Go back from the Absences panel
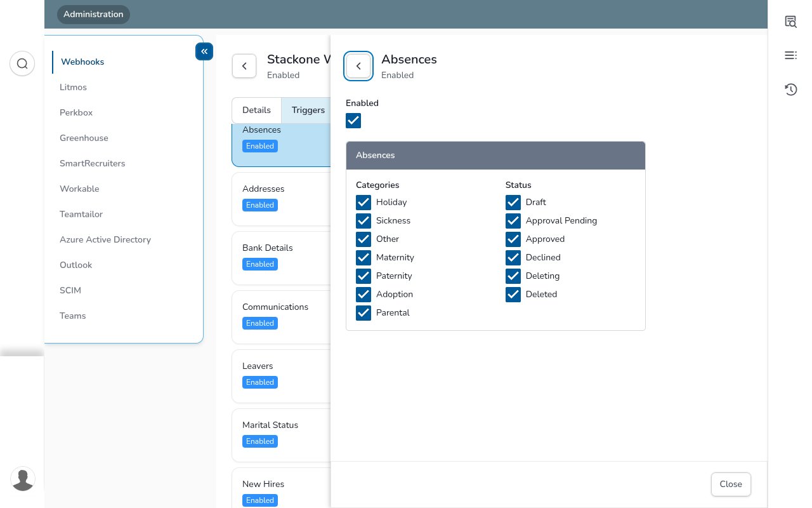812x508 pixels. tap(358, 66)
